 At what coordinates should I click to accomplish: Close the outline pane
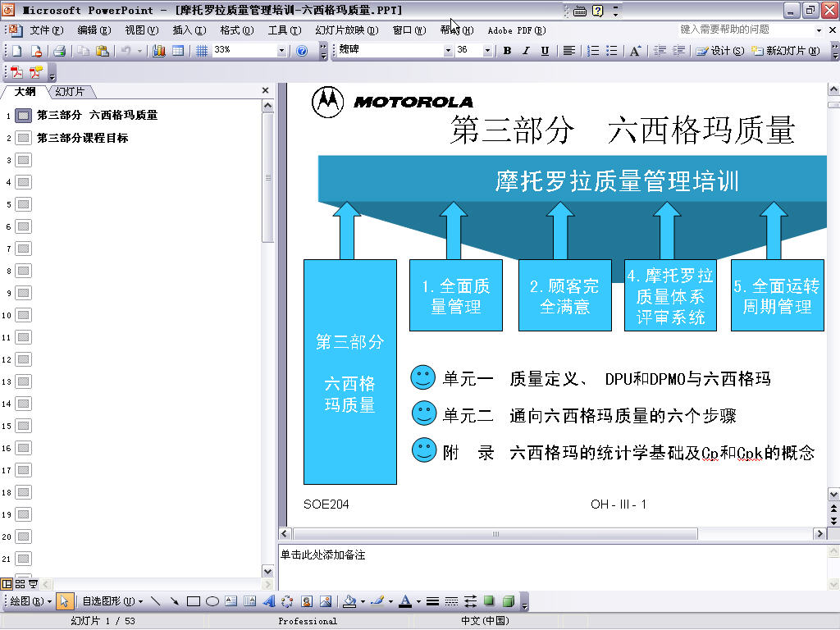(265, 90)
